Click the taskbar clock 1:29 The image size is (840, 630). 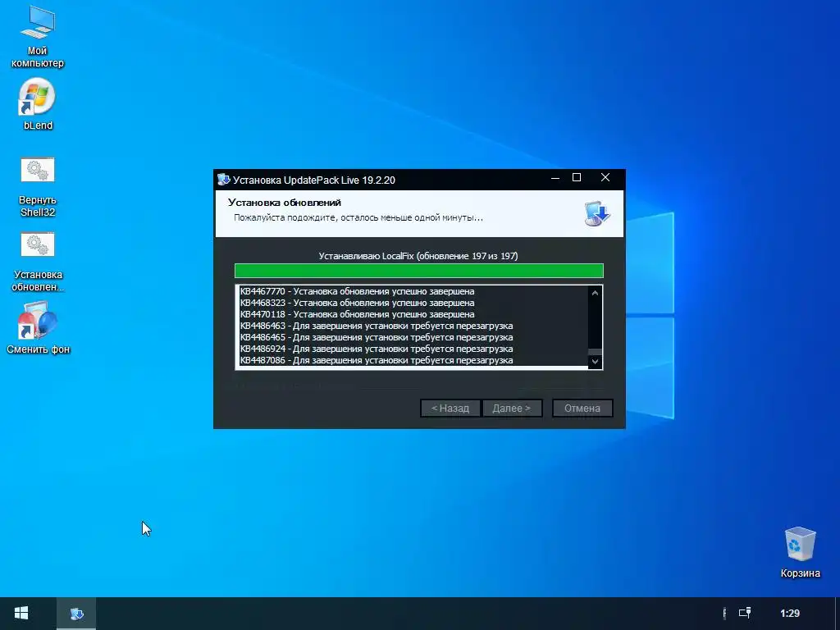pyautogui.click(x=790, y=614)
